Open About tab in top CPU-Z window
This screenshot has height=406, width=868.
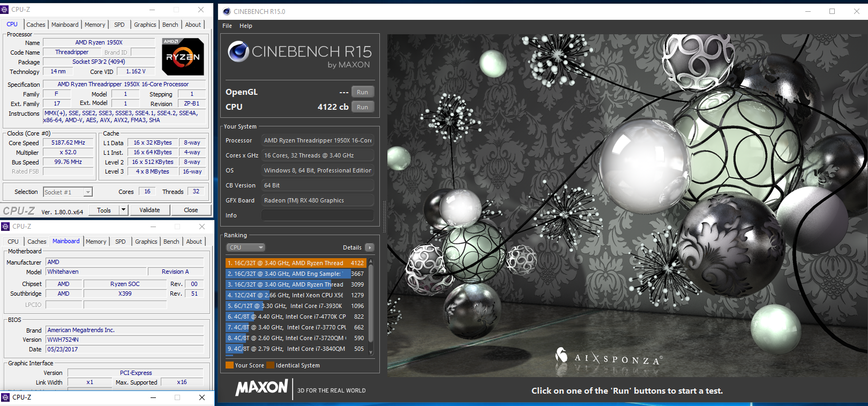pos(193,25)
